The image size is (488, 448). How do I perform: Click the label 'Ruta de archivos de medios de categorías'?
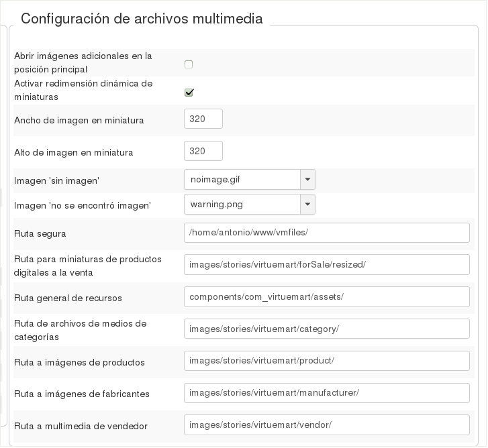pos(81,330)
